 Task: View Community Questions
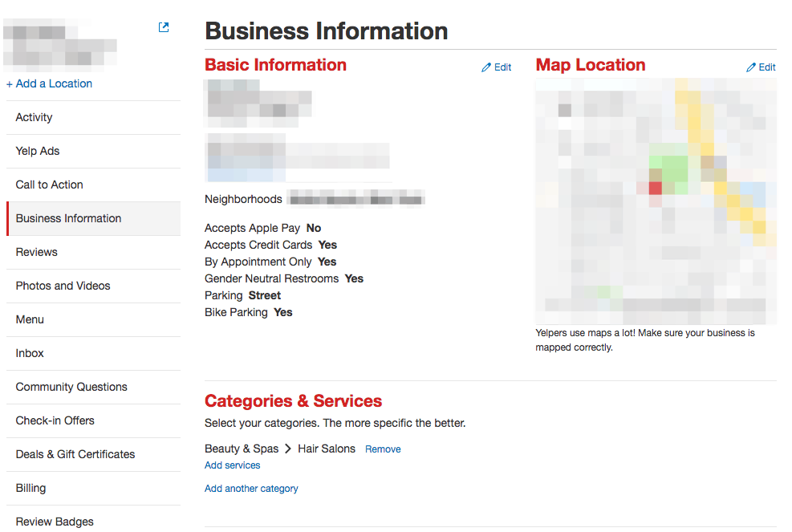point(71,387)
